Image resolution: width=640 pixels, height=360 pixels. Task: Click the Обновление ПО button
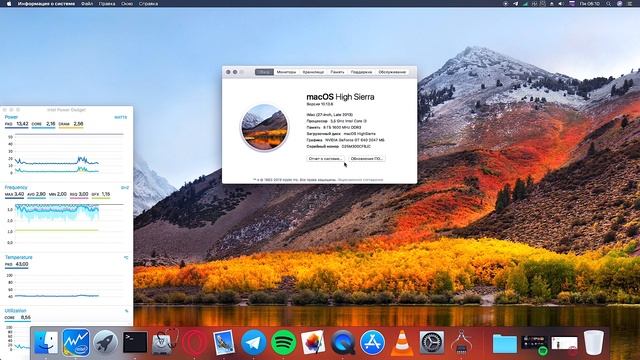point(367,158)
